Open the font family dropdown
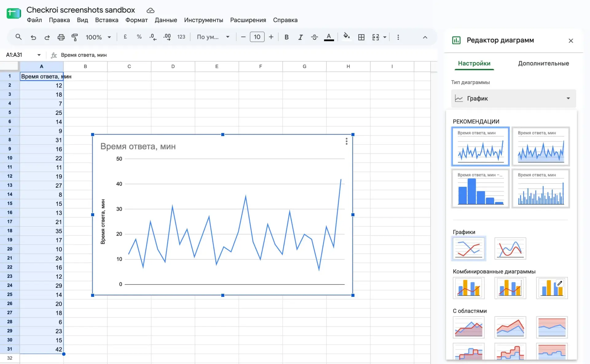The height and width of the screenshot is (364, 590). coord(213,37)
